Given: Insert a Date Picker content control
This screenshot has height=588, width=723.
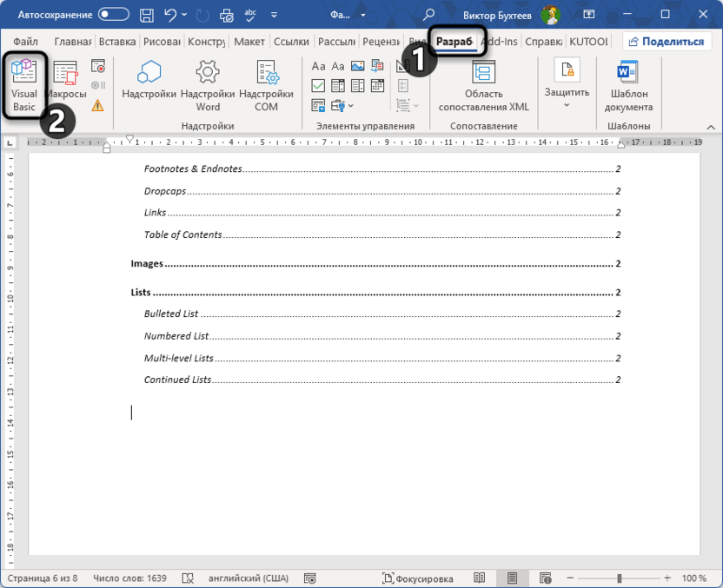Looking at the screenshot, I should point(377,85).
